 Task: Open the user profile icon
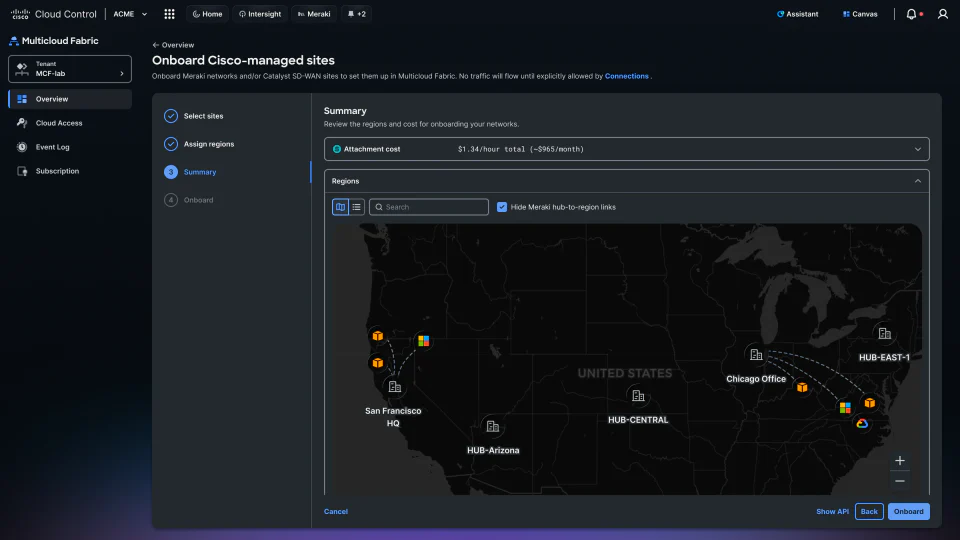[943, 14]
